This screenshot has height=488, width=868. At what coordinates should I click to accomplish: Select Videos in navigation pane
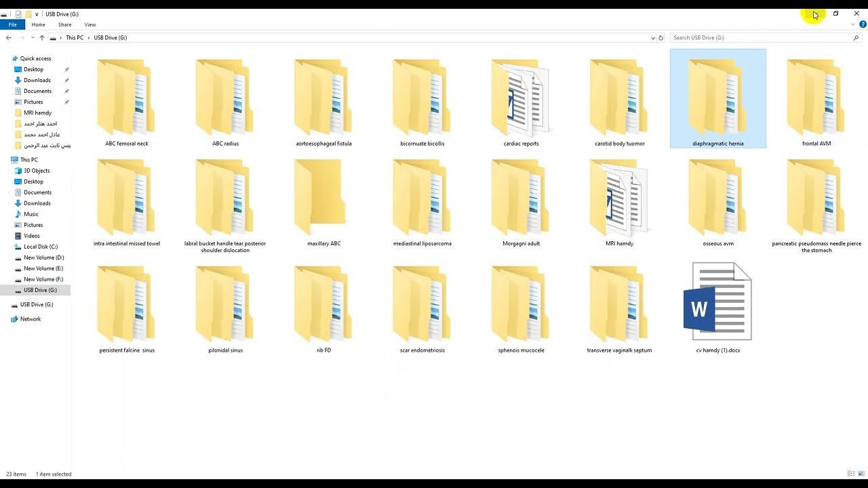(x=32, y=236)
